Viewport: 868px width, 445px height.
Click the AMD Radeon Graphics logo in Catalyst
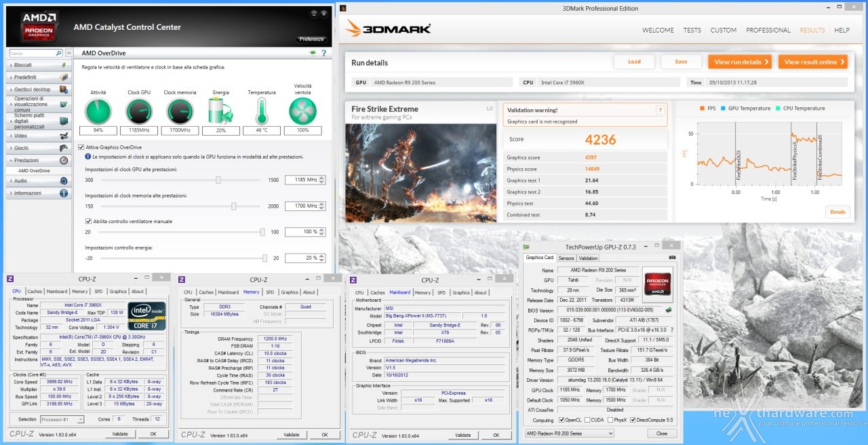coord(41,27)
